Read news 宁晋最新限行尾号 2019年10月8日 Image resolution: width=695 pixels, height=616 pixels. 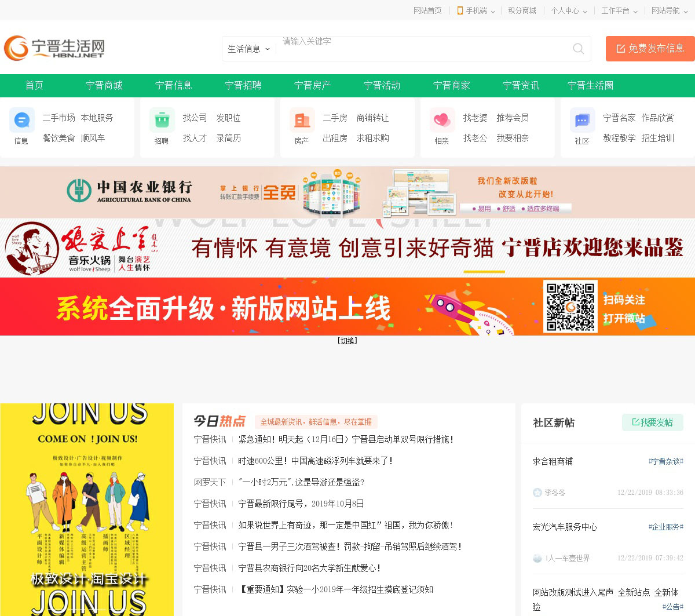(301, 504)
